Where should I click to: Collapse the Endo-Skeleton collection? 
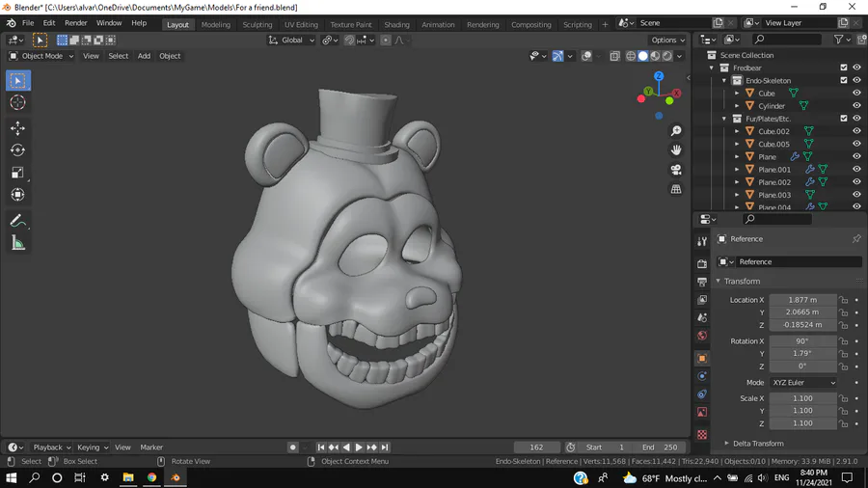coord(724,81)
